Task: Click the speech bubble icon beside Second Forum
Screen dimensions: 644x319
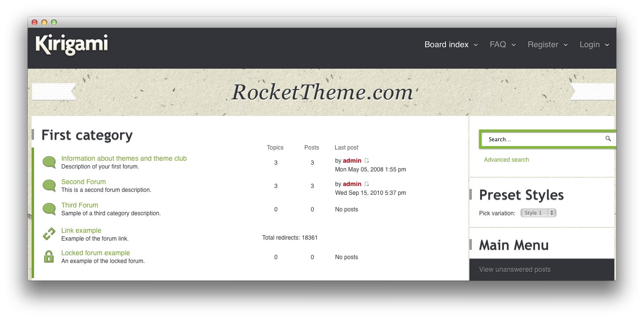Action: click(x=49, y=186)
